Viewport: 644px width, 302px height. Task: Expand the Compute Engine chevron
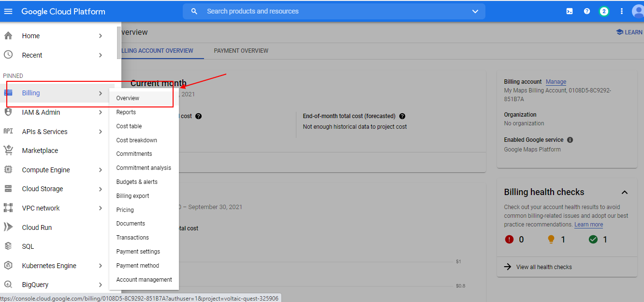click(101, 170)
